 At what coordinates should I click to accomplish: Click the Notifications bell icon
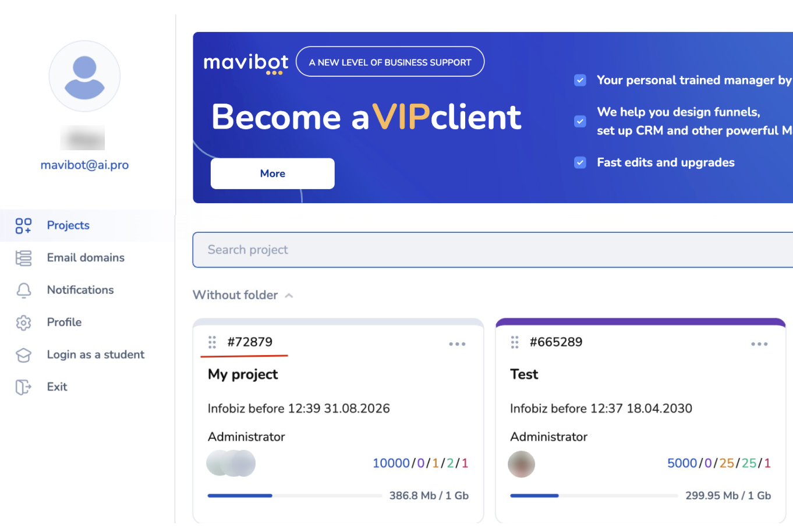[23, 290]
